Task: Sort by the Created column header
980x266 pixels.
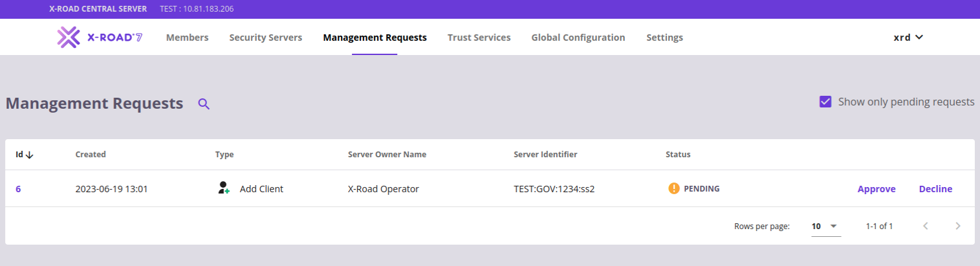Action: tap(91, 155)
